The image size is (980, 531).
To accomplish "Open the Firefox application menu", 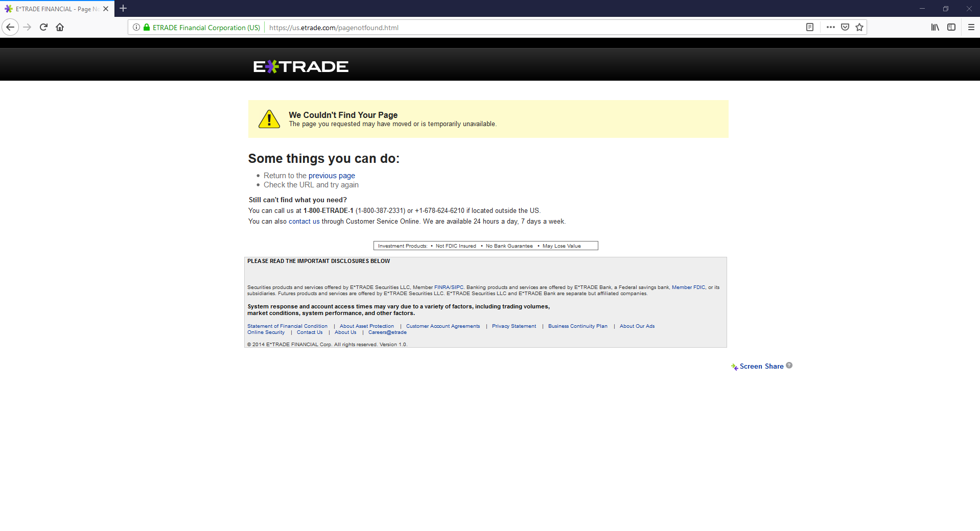I will [971, 27].
